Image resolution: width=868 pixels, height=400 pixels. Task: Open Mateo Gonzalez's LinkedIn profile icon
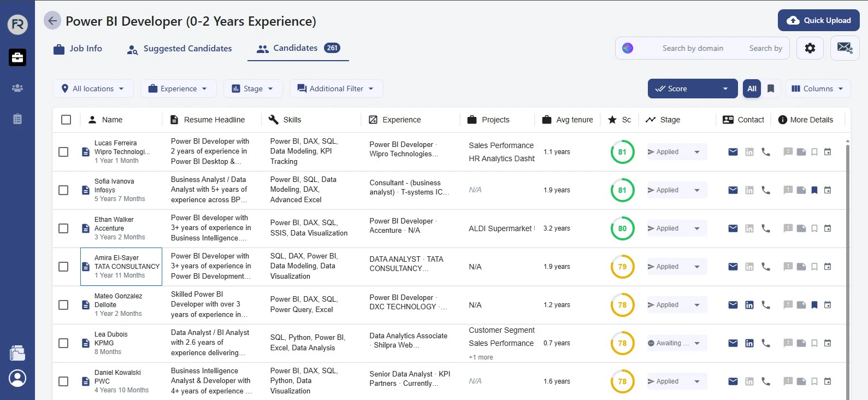tap(749, 305)
